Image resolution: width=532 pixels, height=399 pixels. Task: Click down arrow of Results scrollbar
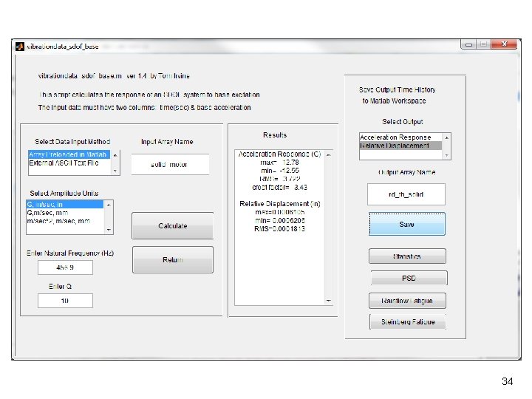pyautogui.click(x=328, y=301)
